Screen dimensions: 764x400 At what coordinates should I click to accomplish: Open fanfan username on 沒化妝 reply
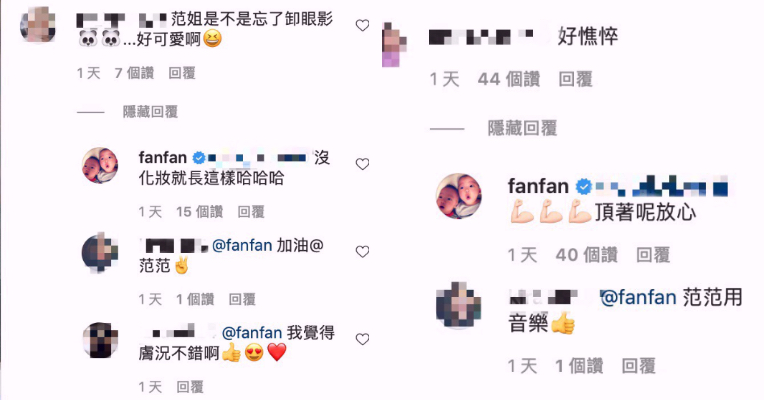coord(163,157)
